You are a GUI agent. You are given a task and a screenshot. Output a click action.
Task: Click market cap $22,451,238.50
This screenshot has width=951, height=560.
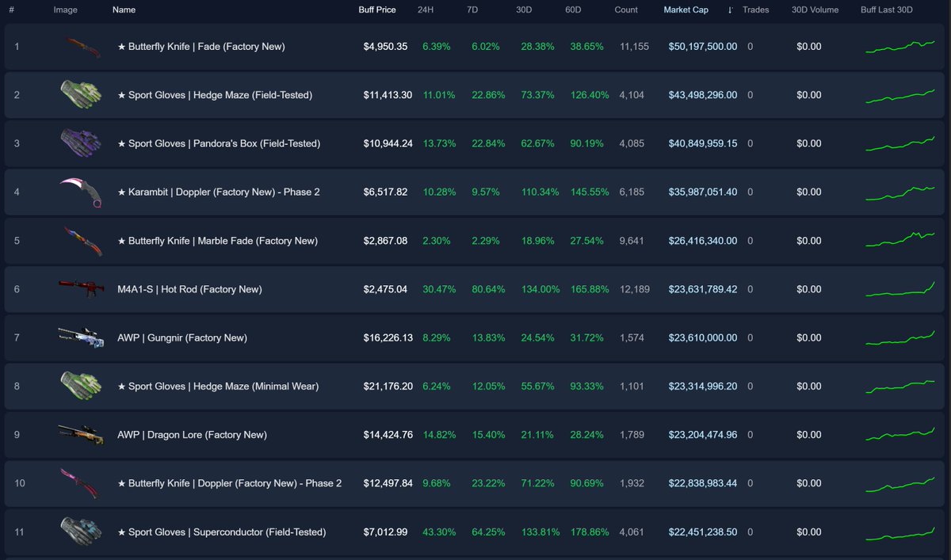(x=703, y=531)
